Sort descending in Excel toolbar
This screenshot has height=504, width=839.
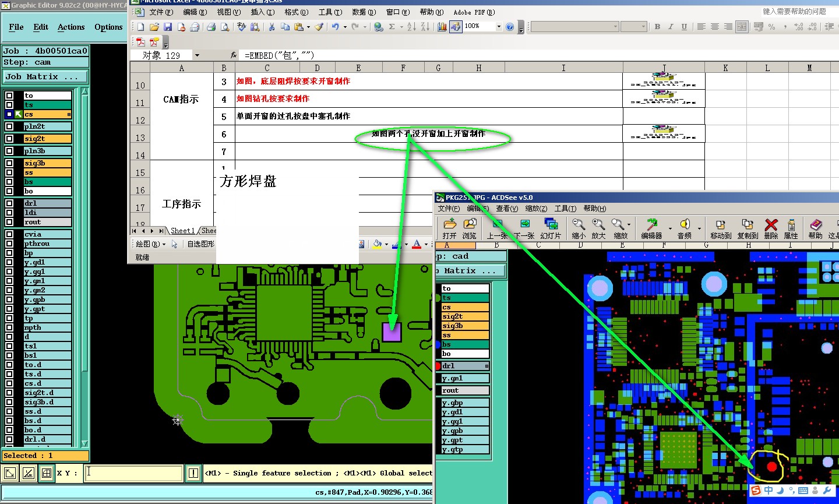(x=425, y=27)
